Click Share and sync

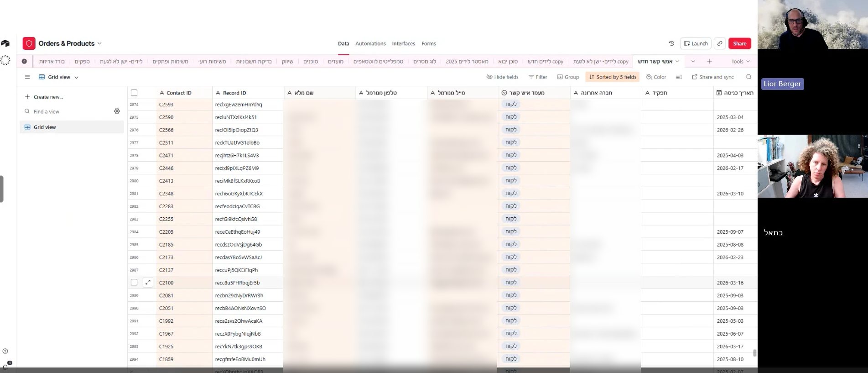(713, 77)
